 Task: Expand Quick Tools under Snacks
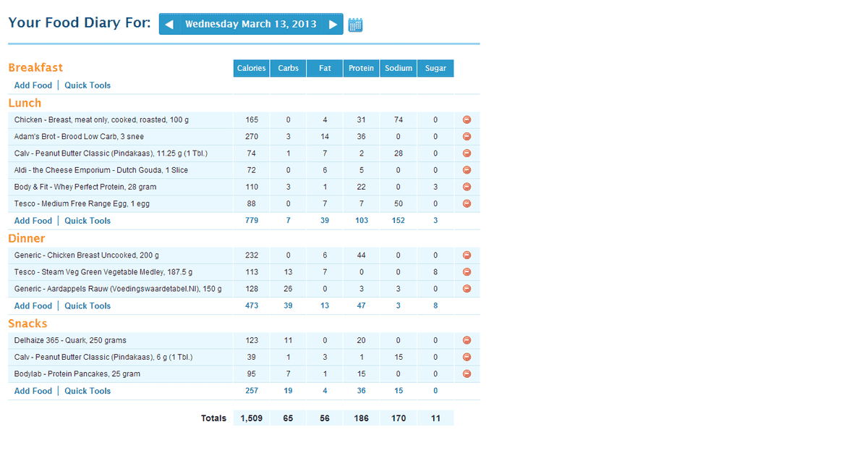point(88,391)
